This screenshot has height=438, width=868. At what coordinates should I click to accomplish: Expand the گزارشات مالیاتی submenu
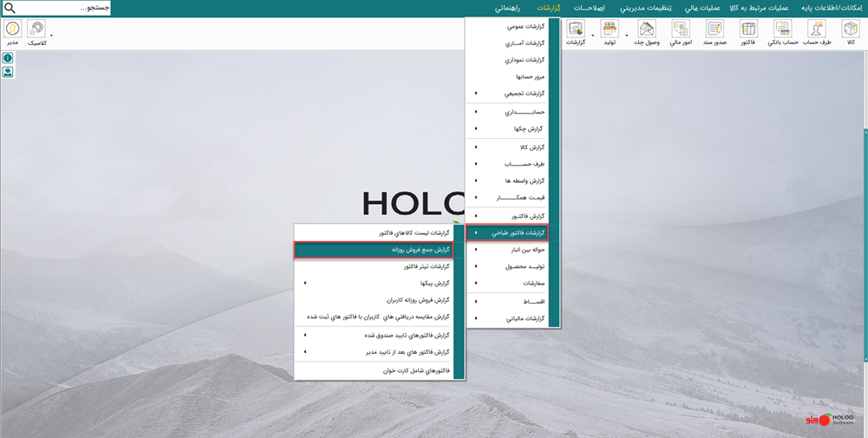coord(507,318)
